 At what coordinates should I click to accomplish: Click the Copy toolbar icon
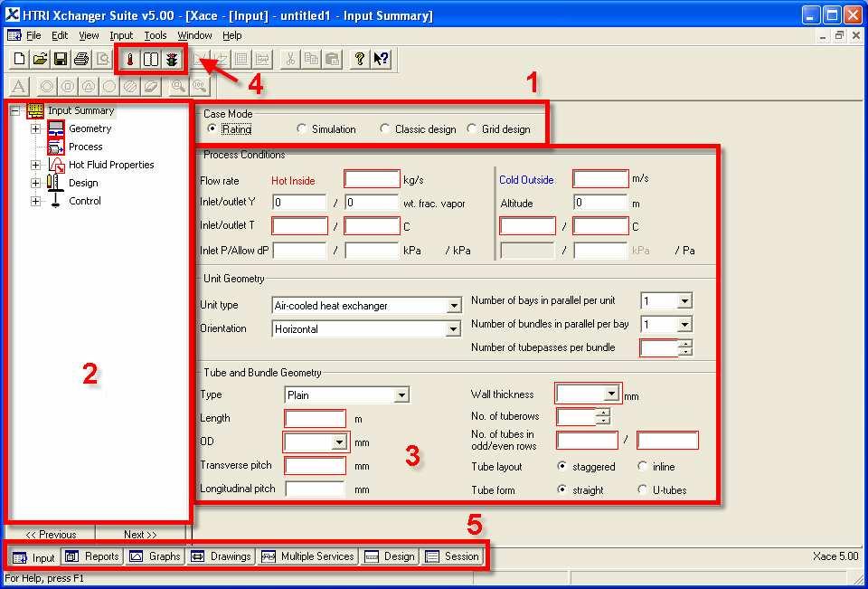coord(311,59)
